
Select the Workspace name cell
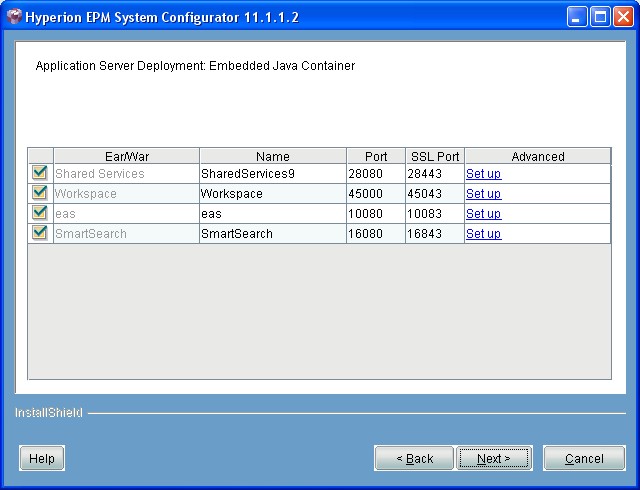coord(273,194)
